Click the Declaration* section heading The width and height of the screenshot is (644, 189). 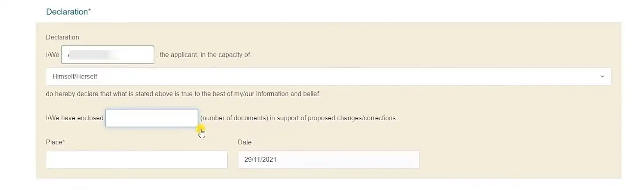pos(68,12)
